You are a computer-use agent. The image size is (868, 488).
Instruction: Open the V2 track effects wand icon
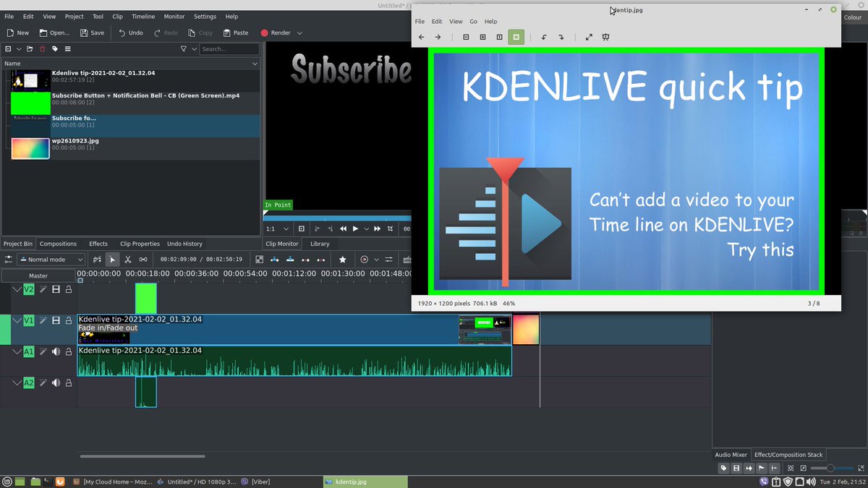click(x=43, y=289)
